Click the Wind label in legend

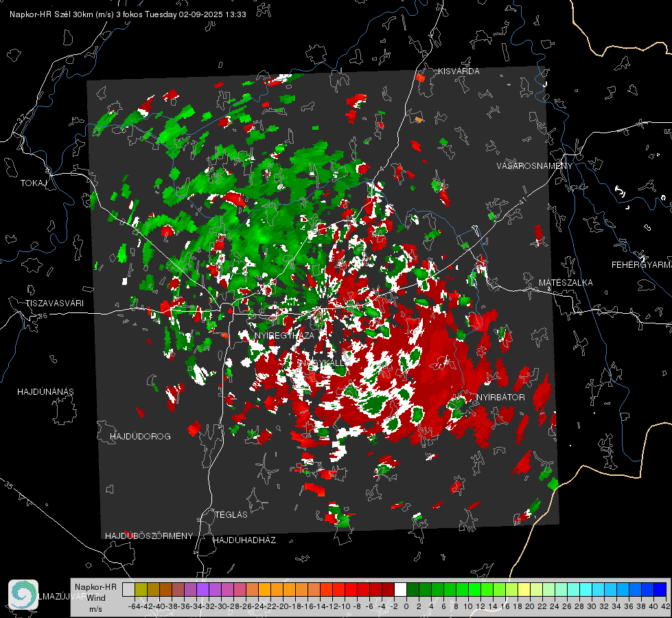(96, 598)
